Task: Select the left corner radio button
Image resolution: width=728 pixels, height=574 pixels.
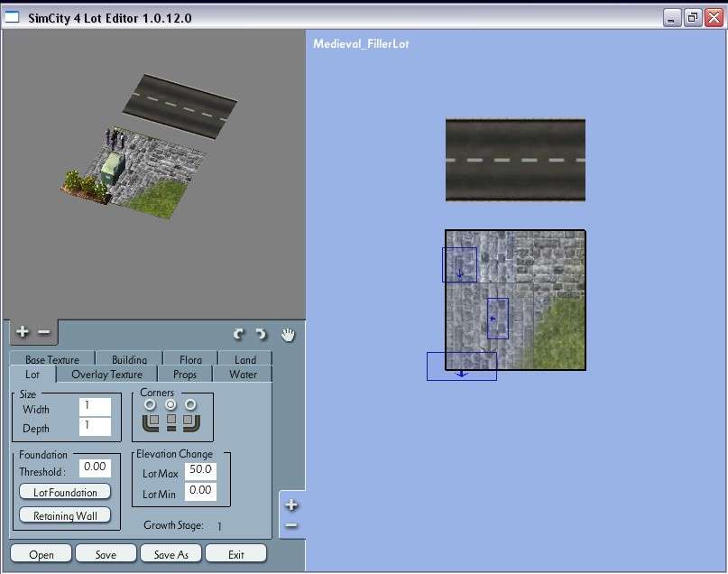Action: point(150,405)
